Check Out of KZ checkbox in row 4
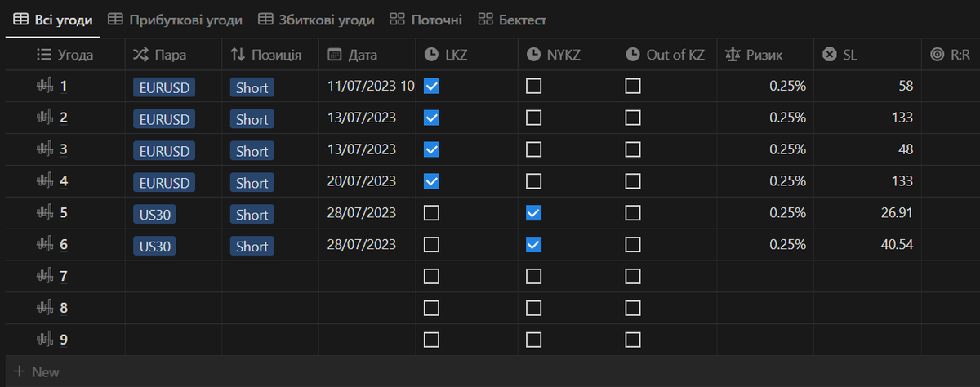Image resolution: width=980 pixels, height=387 pixels. [633, 180]
